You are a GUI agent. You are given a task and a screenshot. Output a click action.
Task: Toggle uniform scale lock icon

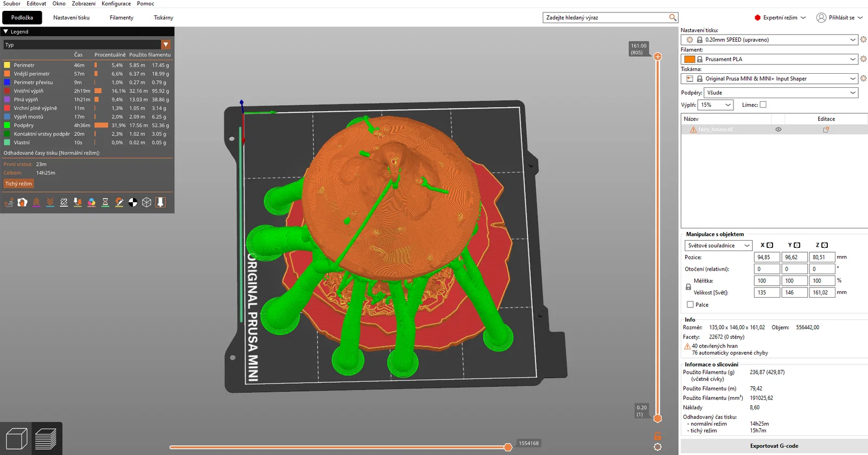tap(688, 287)
